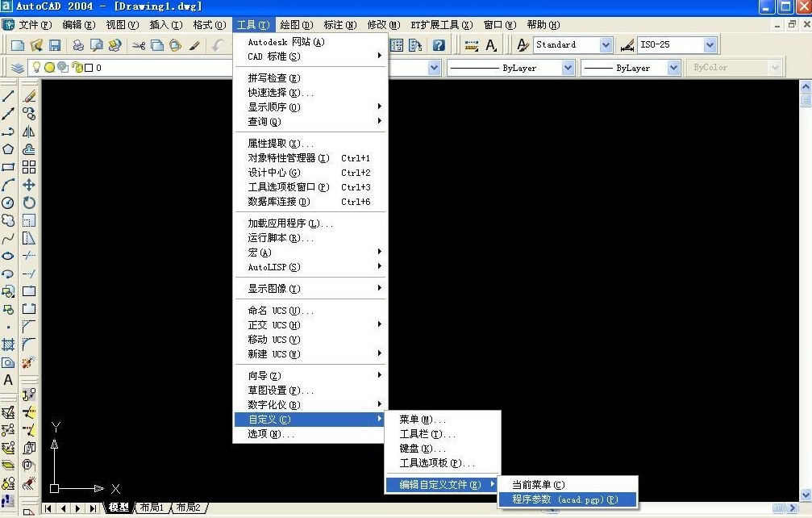Select the Ellipse draw tool
This screenshot has width=812, height=518.
[x=8, y=256]
